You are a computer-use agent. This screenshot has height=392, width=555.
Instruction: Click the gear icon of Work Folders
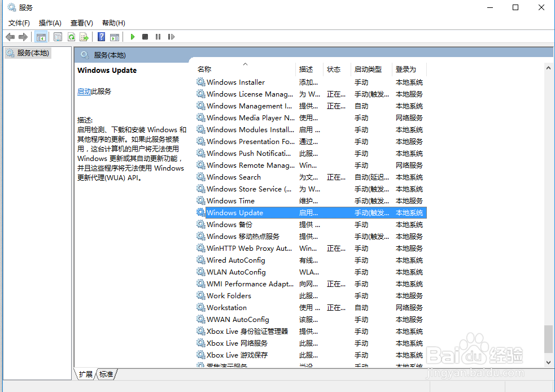click(x=200, y=295)
